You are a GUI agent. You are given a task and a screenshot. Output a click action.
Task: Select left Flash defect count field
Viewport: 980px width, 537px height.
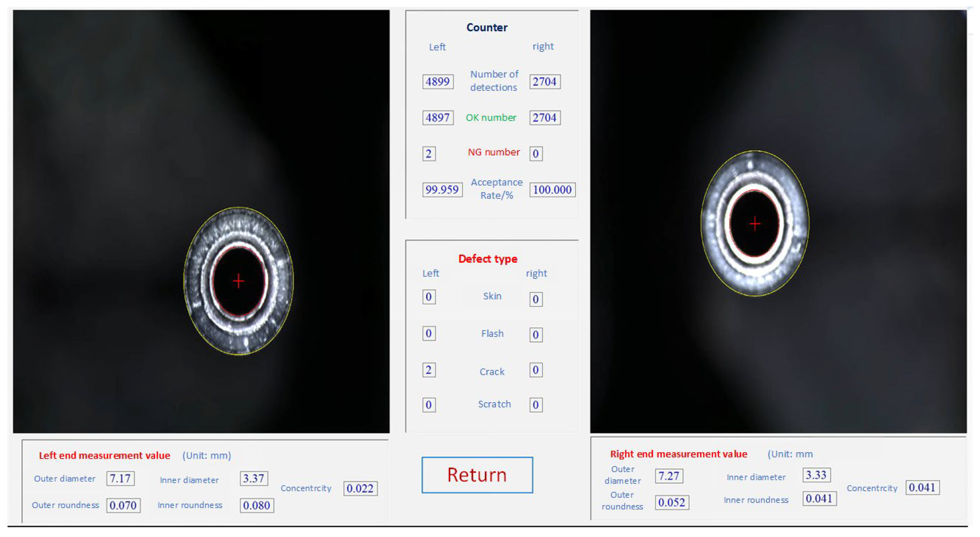[x=429, y=333]
